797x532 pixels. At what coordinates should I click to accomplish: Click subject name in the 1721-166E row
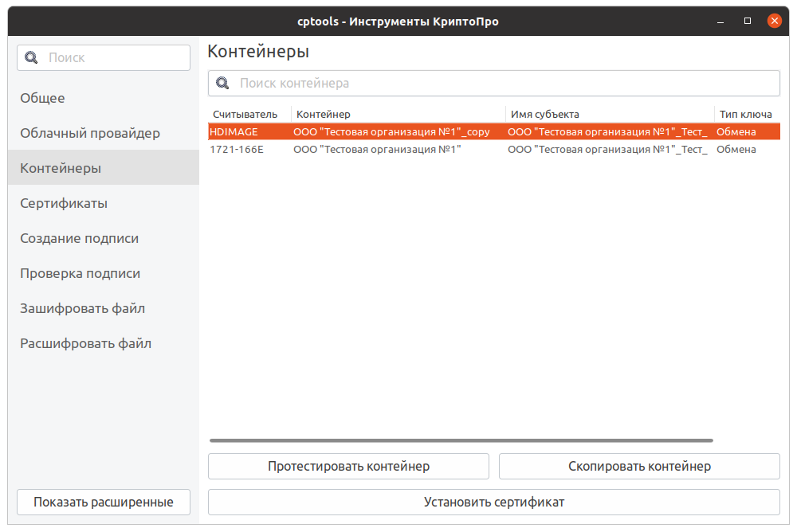(x=607, y=150)
